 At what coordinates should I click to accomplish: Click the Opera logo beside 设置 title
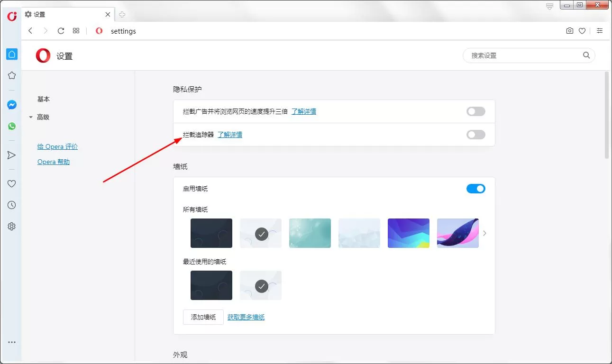pos(43,56)
